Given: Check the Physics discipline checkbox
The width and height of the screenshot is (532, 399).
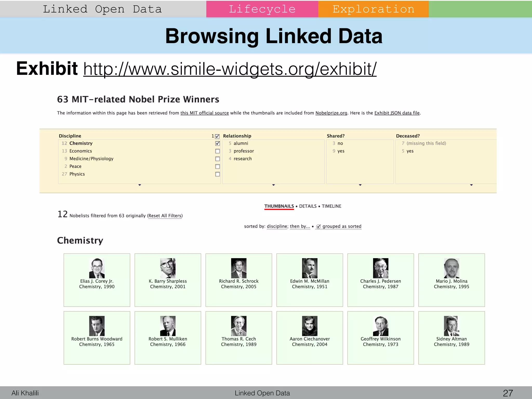Looking at the screenshot, I should tap(218, 174).
